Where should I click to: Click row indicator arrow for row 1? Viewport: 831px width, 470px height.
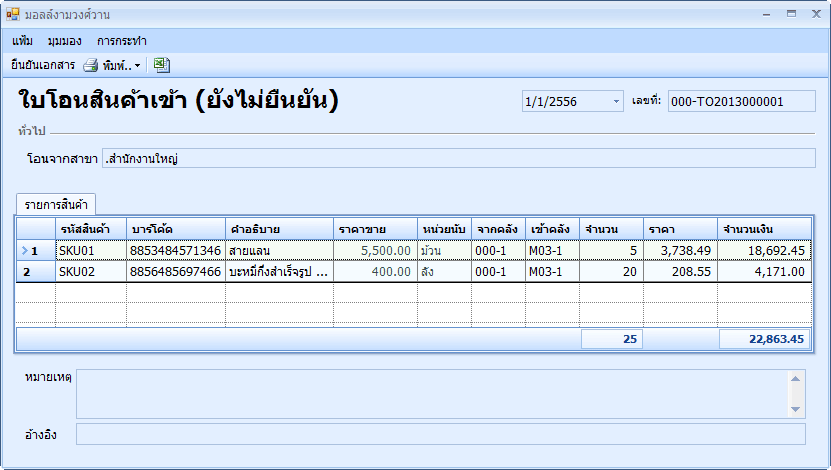pos(25,251)
